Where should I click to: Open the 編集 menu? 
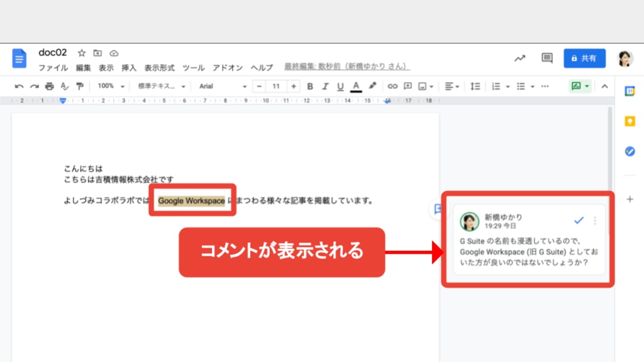point(84,68)
